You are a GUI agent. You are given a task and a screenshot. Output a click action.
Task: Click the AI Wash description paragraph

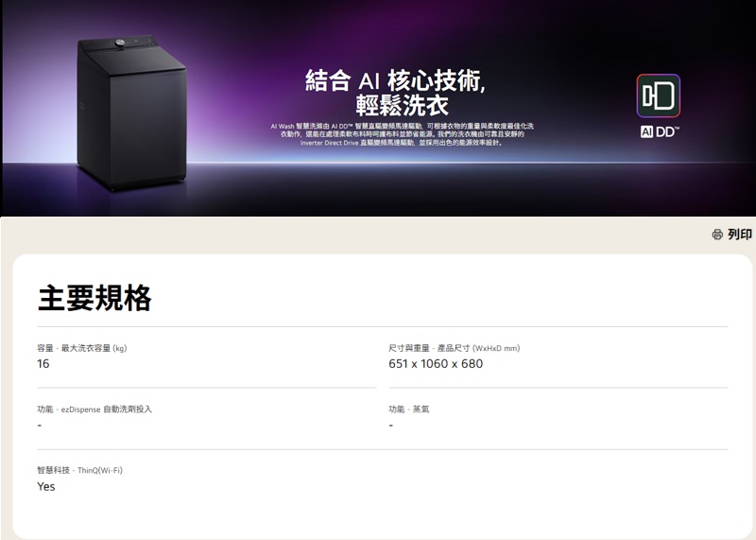(x=403, y=134)
